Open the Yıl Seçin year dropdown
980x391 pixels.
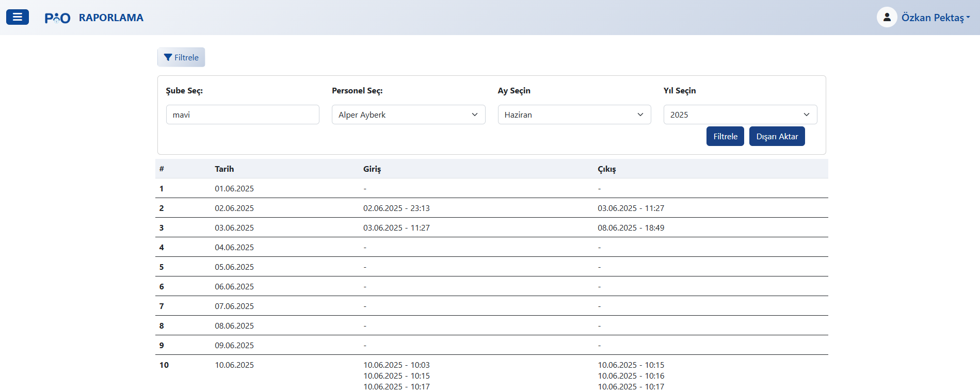[x=740, y=115]
